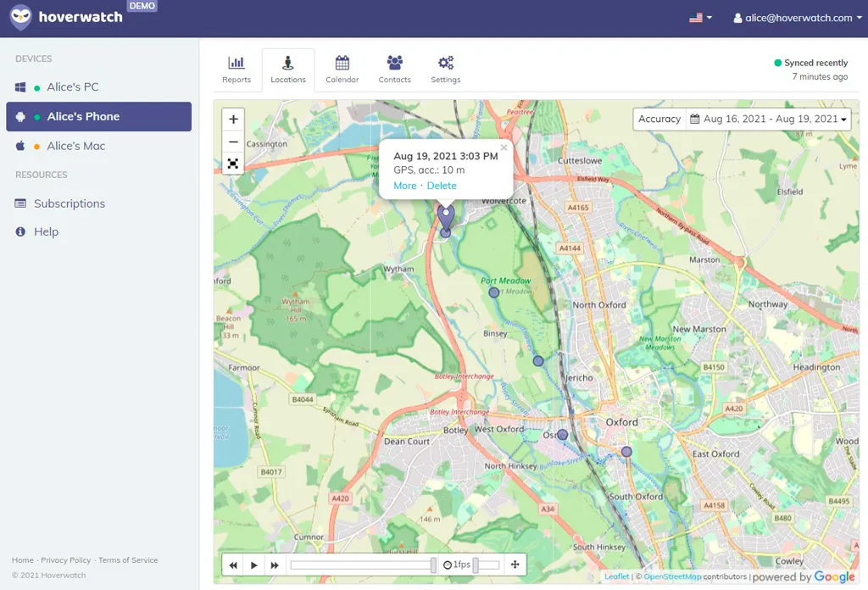Go to the Contacts tab
Image resolution: width=868 pixels, height=590 pixels.
coord(394,70)
